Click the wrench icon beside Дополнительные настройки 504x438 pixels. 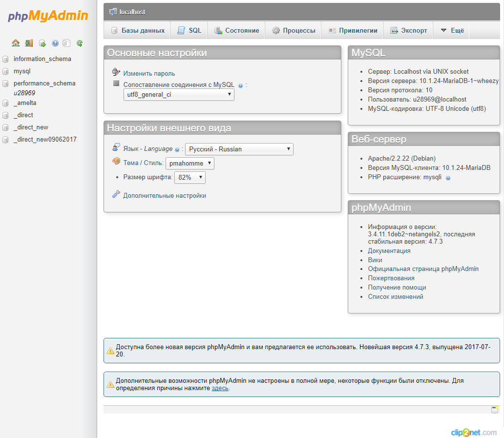pos(116,194)
